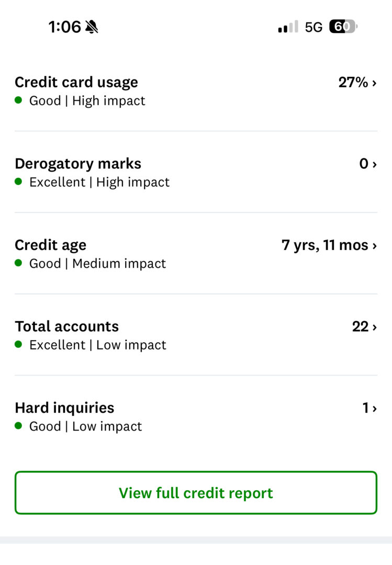Expand Derogatory marks chevron showing 0

(x=374, y=164)
